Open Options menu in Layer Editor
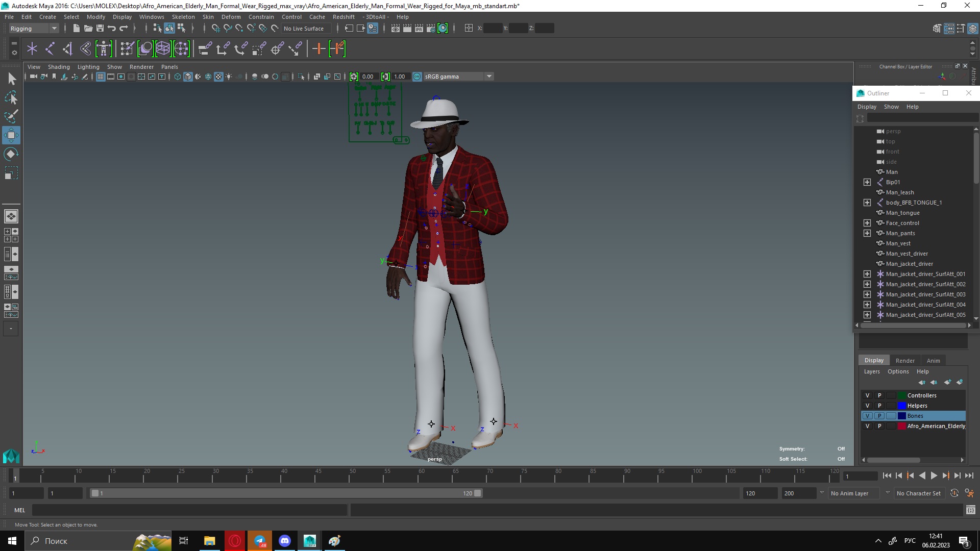Viewport: 980px width, 551px height. (x=898, y=371)
